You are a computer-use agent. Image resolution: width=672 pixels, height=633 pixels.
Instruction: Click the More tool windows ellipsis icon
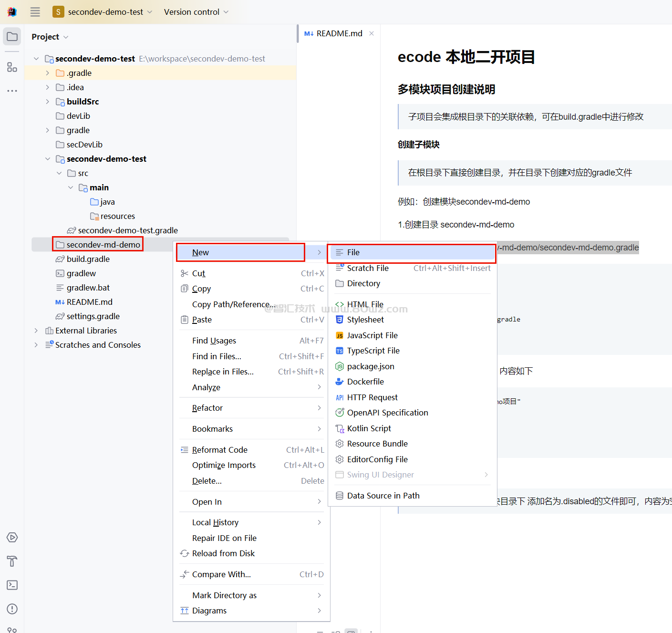tap(12, 91)
